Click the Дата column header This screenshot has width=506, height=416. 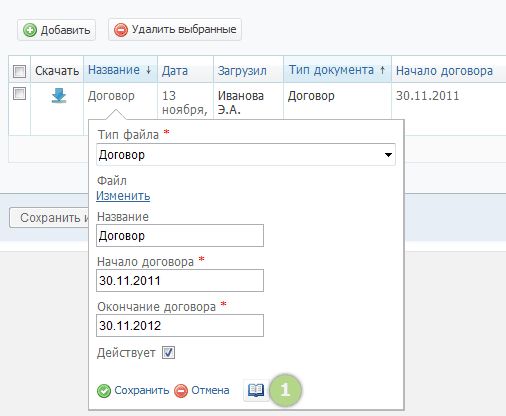[175, 71]
